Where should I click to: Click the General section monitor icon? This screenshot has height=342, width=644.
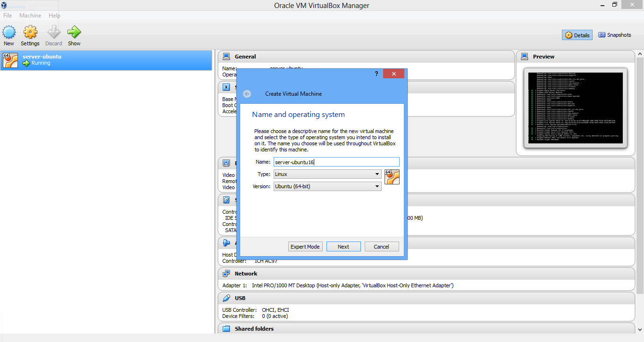coord(226,57)
